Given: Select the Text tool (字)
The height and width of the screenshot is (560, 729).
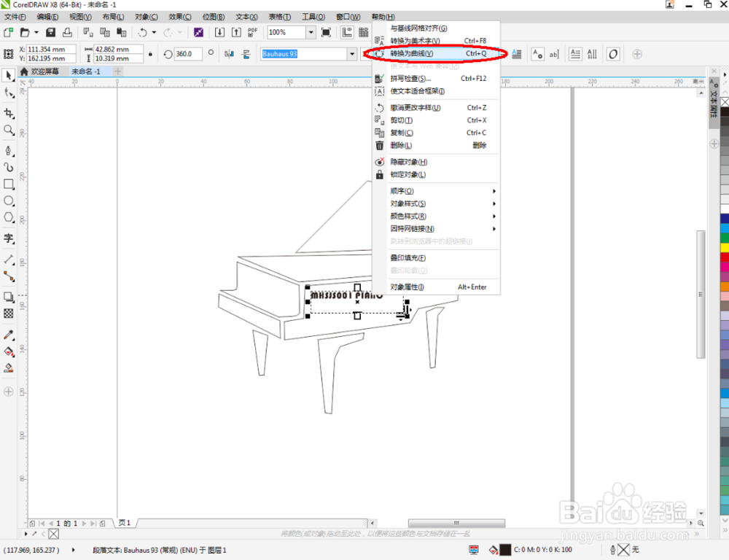Looking at the screenshot, I should pyautogui.click(x=8, y=238).
